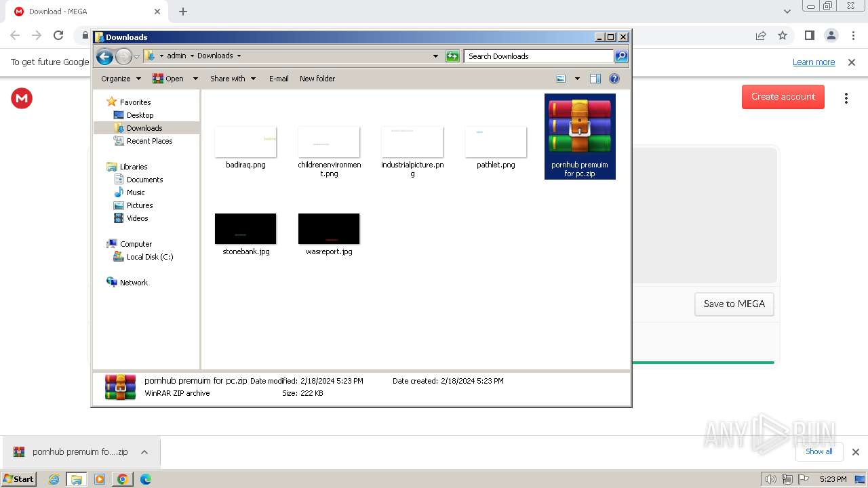Open the Windows Start menu
Viewport: 868px width, 488px height.
tap(19, 479)
